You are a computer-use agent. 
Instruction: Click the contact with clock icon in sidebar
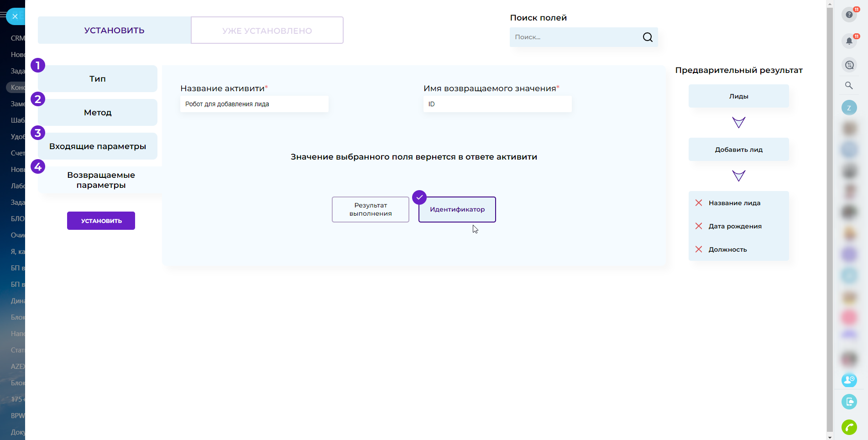point(849,380)
